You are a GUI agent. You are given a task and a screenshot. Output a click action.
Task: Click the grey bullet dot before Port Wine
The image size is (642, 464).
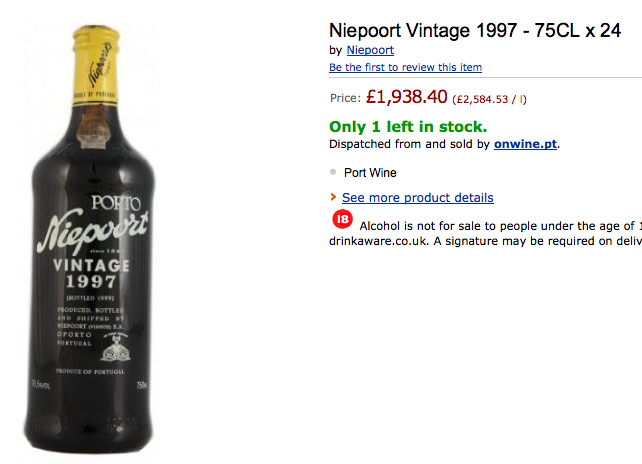332,171
